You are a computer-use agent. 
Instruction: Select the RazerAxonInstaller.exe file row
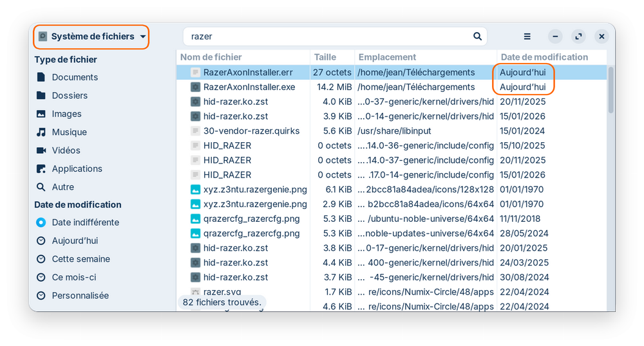tap(249, 87)
